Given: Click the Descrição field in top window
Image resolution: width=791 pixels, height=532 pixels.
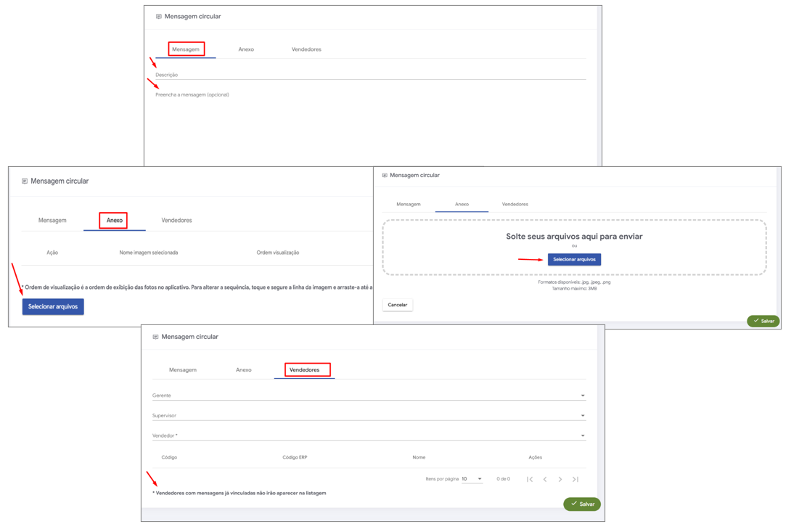Looking at the screenshot, I should (370, 75).
